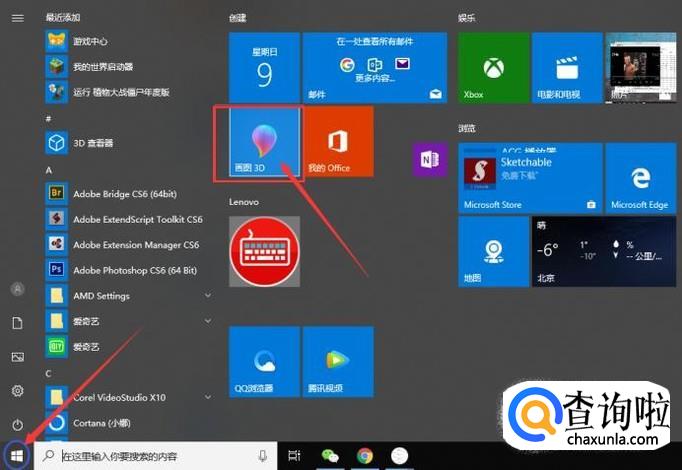Open Settings gear in the Start sidebar
Image resolution: width=682 pixels, height=470 pixels.
pyautogui.click(x=17, y=391)
